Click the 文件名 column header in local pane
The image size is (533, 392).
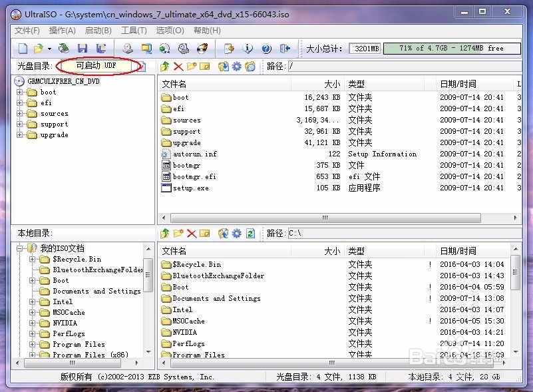pyautogui.click(x=225, y=251)
